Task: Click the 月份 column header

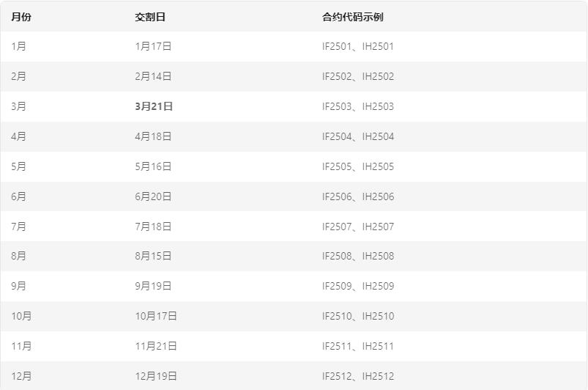Action: tap(21, 17)
